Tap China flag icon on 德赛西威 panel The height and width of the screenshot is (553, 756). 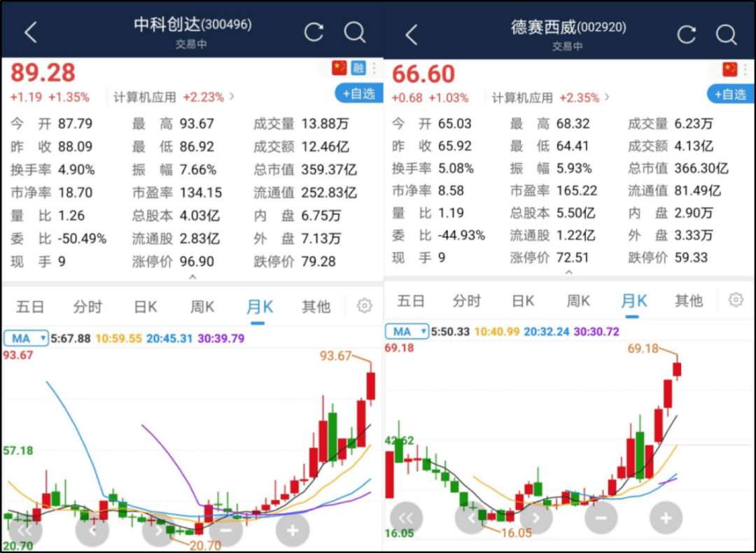(730, 69)
